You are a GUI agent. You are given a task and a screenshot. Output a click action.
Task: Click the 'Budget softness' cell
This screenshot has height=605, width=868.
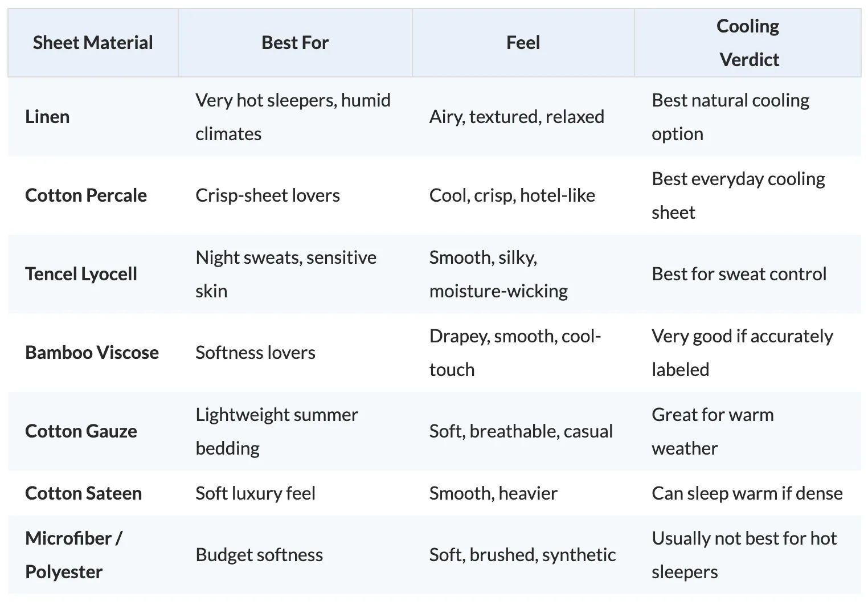(x=259, y=555)
